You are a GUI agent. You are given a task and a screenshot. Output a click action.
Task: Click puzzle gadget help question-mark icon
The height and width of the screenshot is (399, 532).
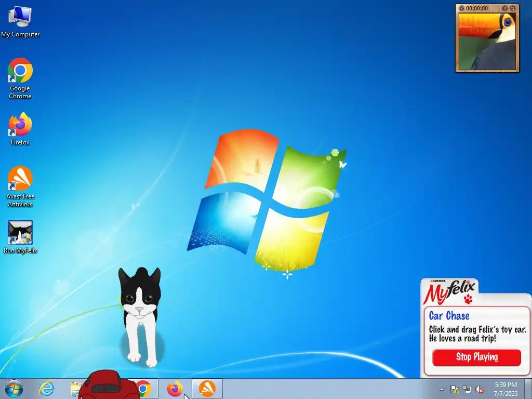505,8
